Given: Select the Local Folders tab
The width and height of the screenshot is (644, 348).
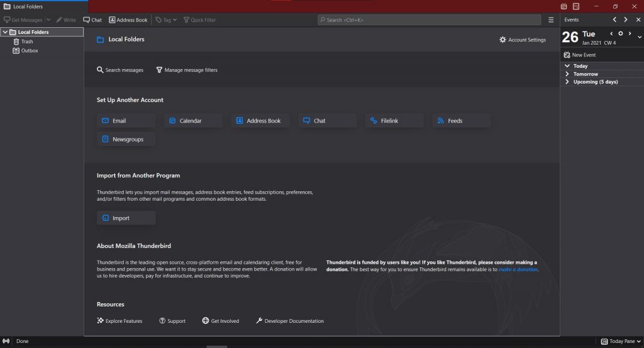Looking at the screenshot, I should (x=44, y=6).
